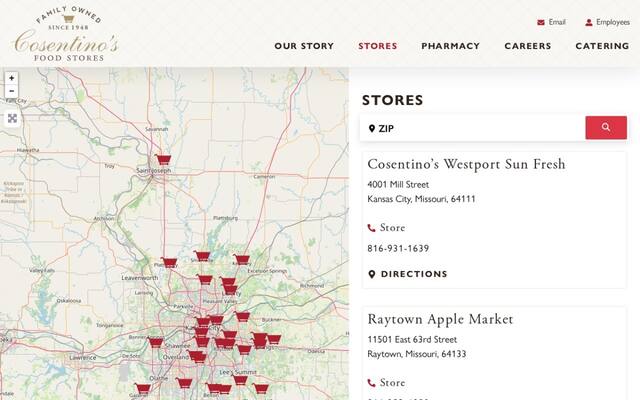Select the store marker near Buckner
Viewport: 640px width, 400px height.
pos(242,316)
